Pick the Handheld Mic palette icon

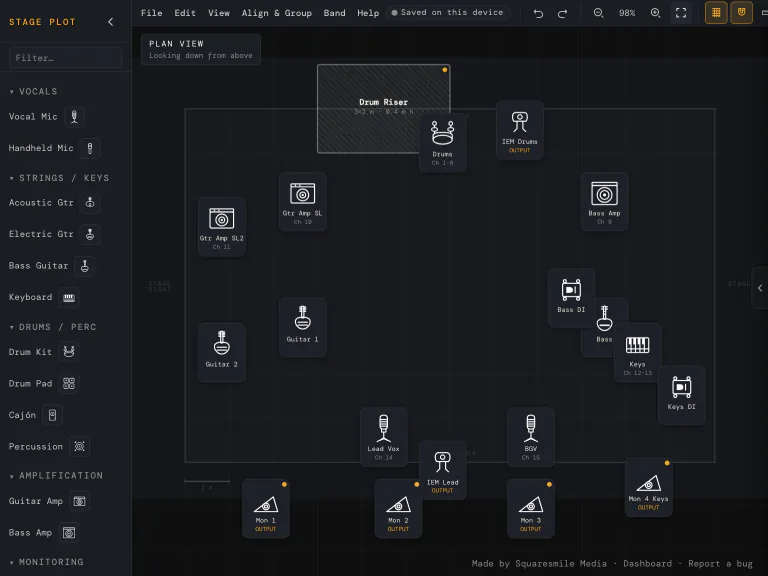point(90,148)
